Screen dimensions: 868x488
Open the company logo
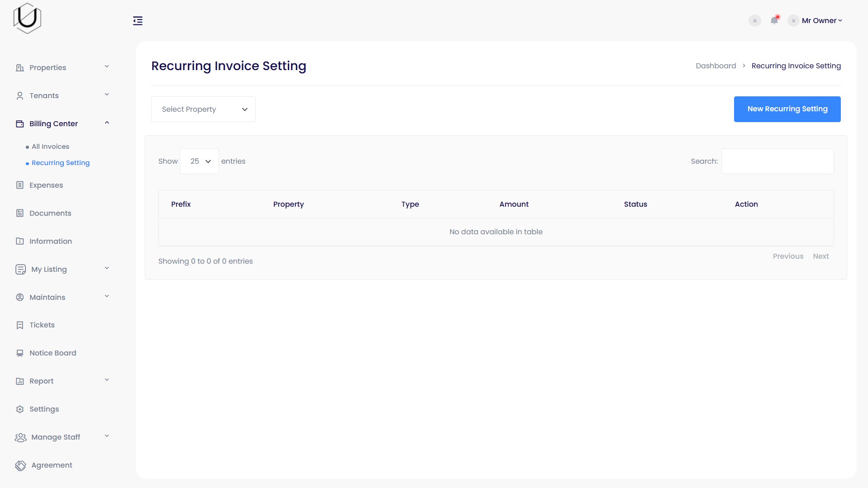(27, 18)
